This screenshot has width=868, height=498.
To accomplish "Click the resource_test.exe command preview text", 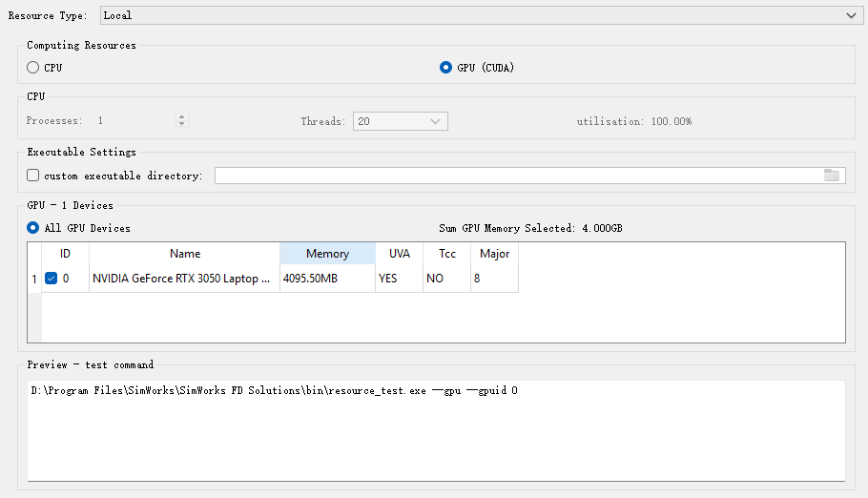I will tap(275, 390).
